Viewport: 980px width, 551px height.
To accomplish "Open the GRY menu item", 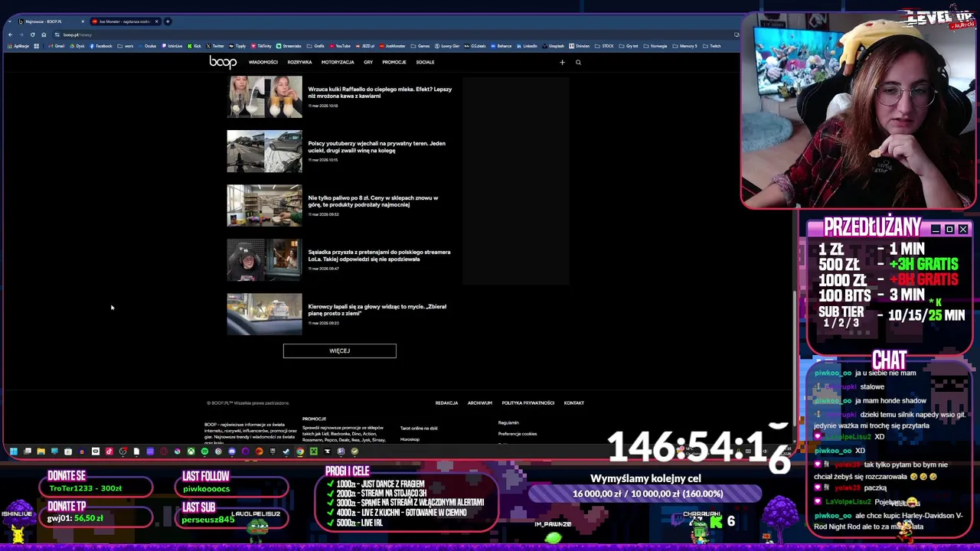I will [x=368, y=62].
